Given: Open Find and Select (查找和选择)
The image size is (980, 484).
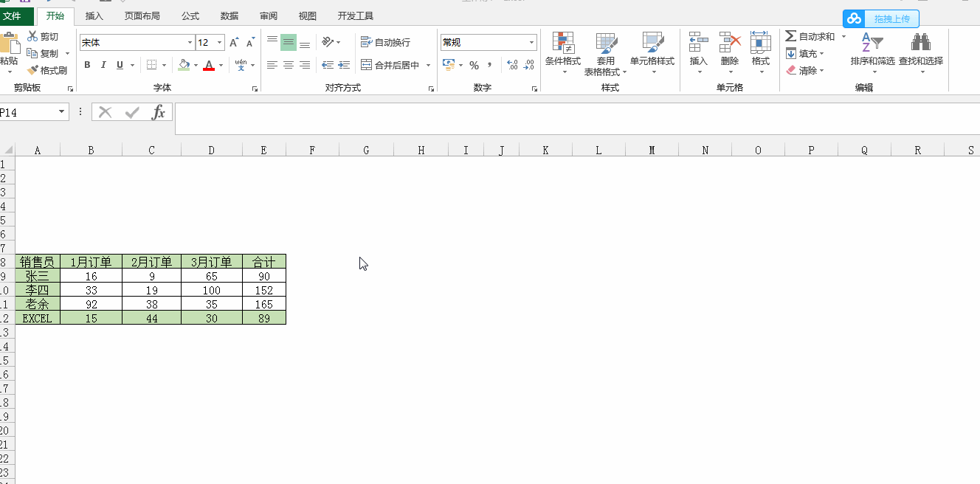Looking at the screenshot, I should coord(921,53).
